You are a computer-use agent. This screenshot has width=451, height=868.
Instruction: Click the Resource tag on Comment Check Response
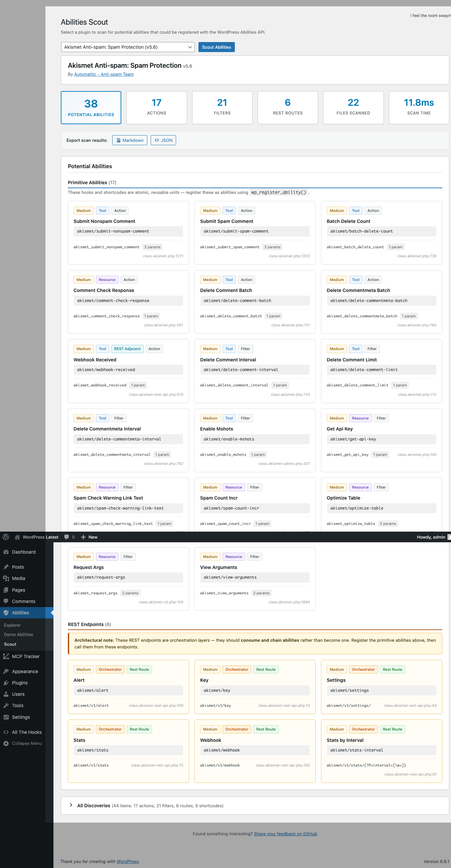coord(107,280)
